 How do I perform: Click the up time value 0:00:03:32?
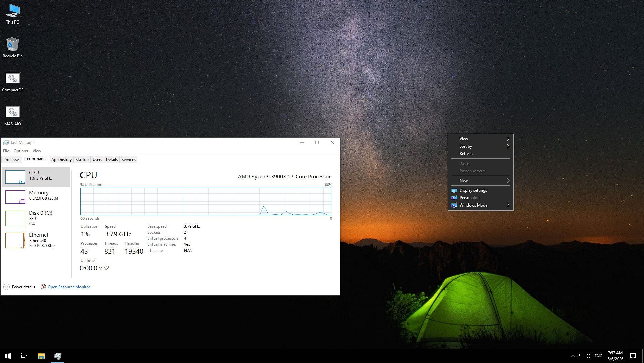pos(95,268)
